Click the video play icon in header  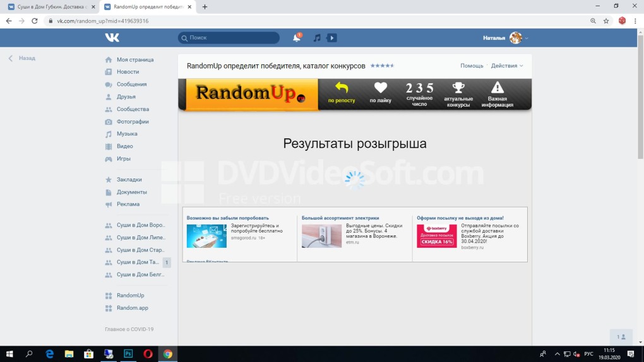click(331, 38)
